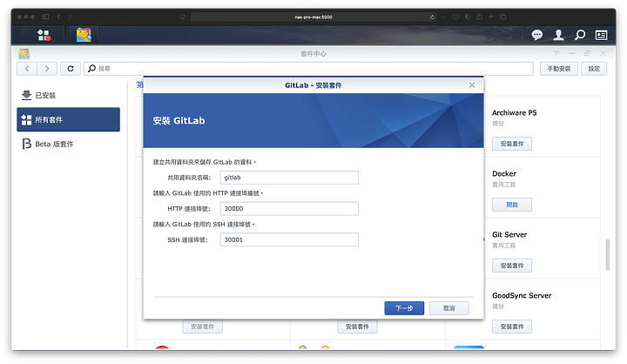Click the 下一步 next button
627x364 pixels.
coord(404,308)
